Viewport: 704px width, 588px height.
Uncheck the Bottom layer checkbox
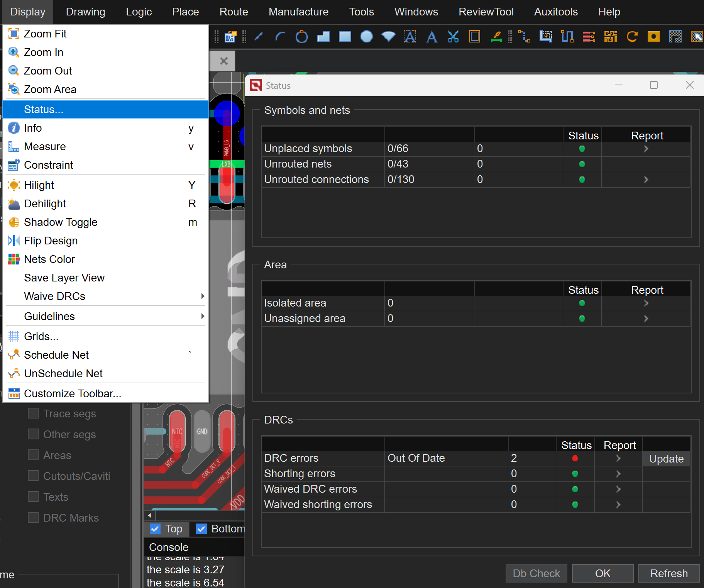point(201,529)
